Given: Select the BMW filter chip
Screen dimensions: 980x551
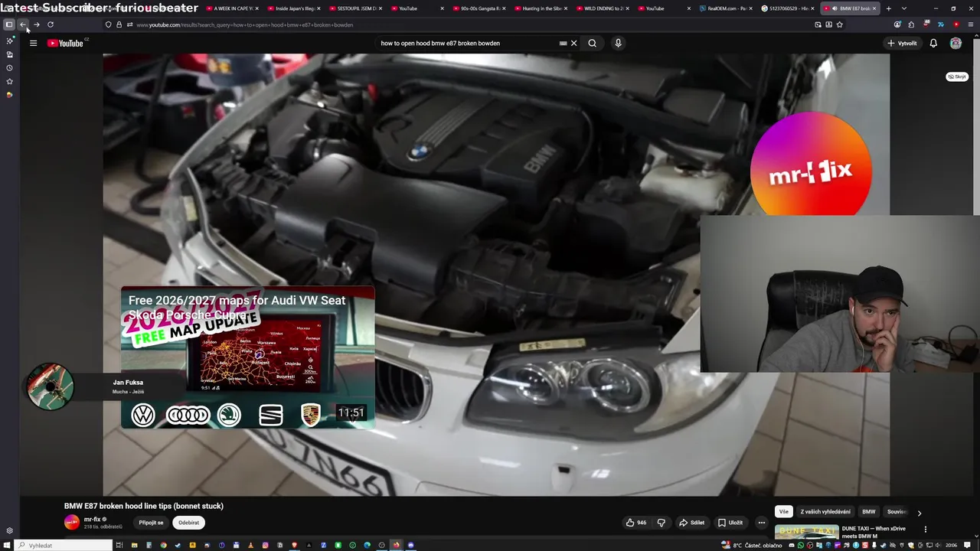Looking at the screenshot, I should (x=868, y=512).
